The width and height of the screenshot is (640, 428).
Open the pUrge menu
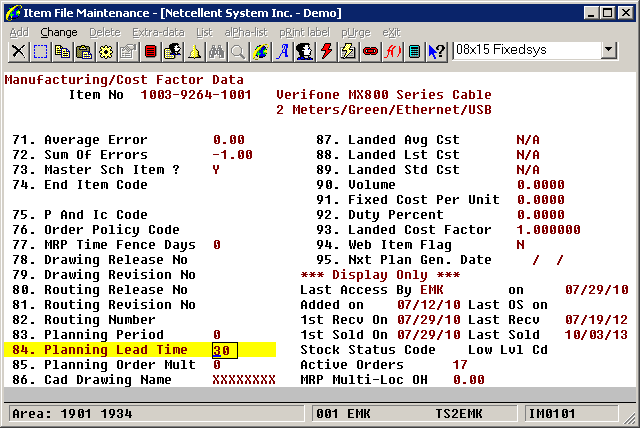point(356,32)
